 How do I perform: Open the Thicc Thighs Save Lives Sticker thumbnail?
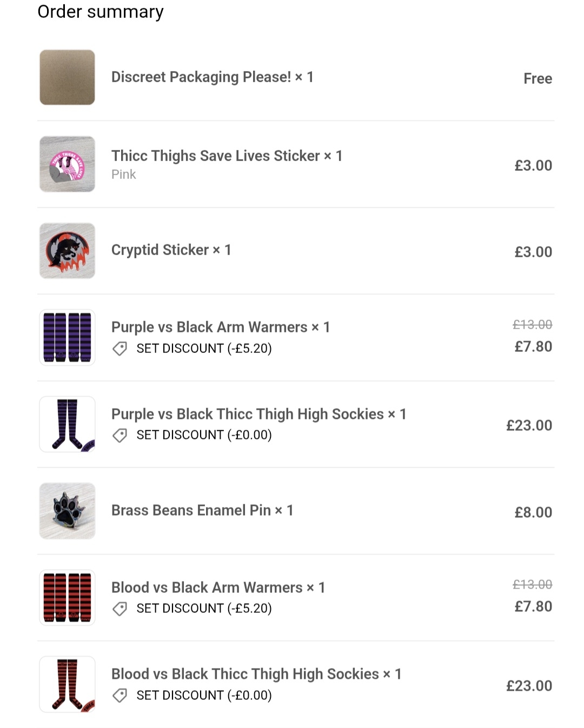click(x=67, y=164)
